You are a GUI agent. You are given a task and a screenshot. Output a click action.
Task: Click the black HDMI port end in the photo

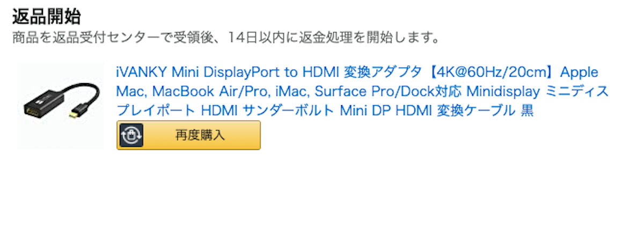(x=36, y=109)
